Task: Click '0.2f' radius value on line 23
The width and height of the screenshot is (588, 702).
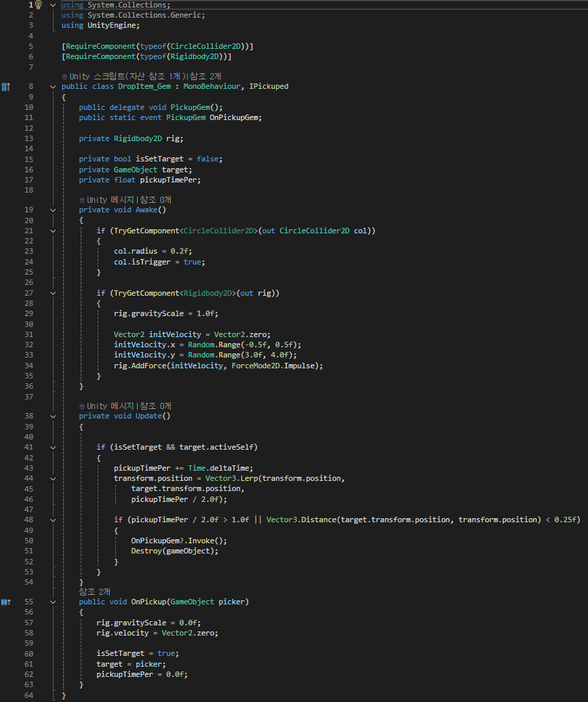Action: [179, 252]
